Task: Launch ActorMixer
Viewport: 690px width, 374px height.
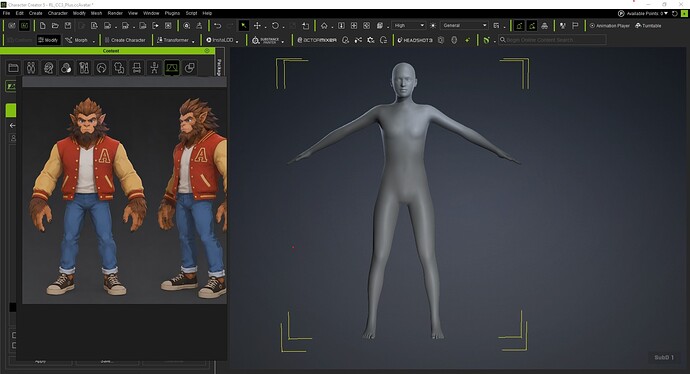Action: 317,40
